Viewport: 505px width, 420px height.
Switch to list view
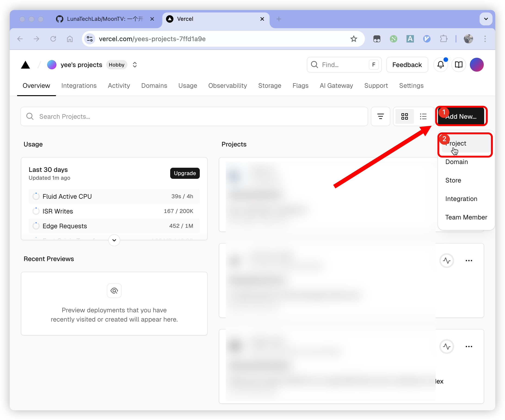coord(423,116)
